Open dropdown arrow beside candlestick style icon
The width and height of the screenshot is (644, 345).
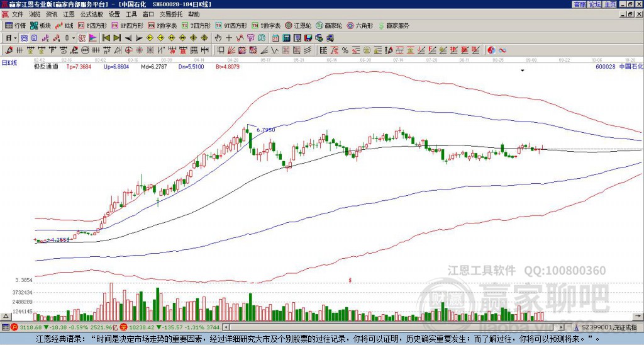click(x=74, y=38)
